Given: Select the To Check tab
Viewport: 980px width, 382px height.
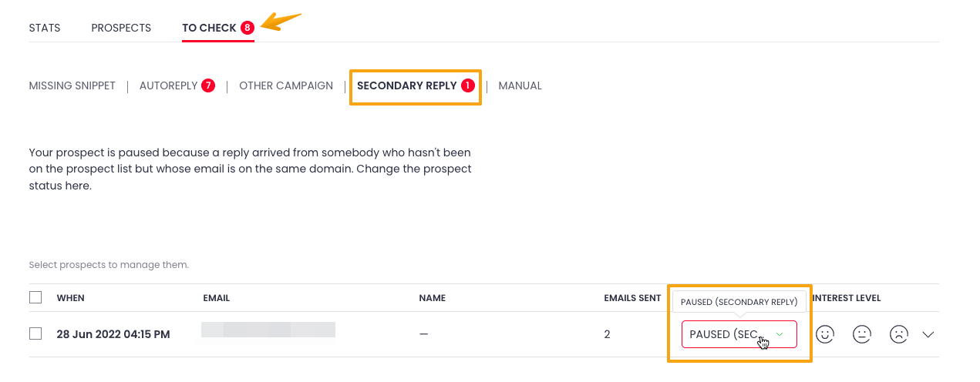Looking at the screenshot, I should tap(209, 28).
